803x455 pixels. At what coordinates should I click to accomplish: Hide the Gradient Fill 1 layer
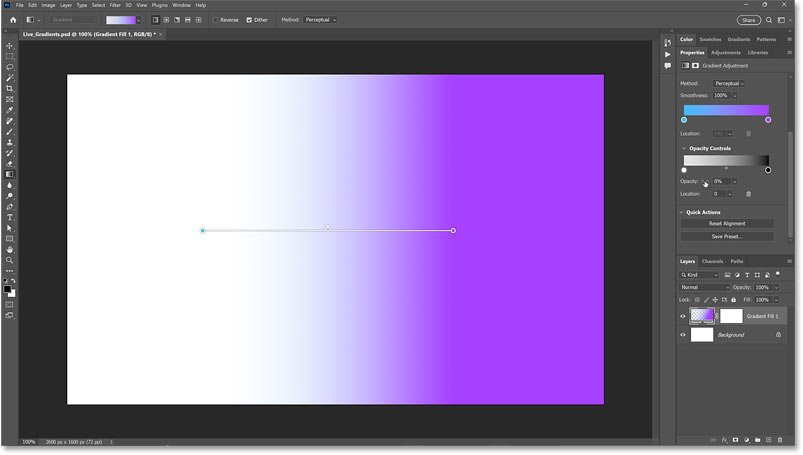click(683, 316)
